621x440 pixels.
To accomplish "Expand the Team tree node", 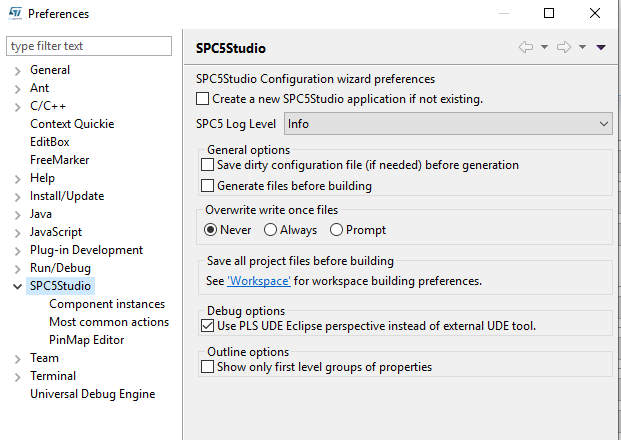I will pos(17,359).
